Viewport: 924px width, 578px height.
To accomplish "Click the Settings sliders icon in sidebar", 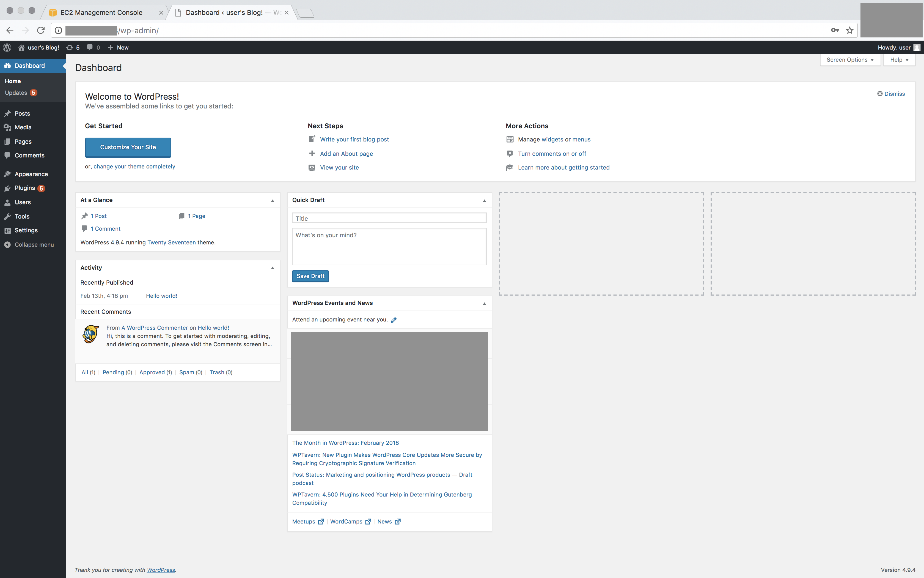I will point(7,231).
